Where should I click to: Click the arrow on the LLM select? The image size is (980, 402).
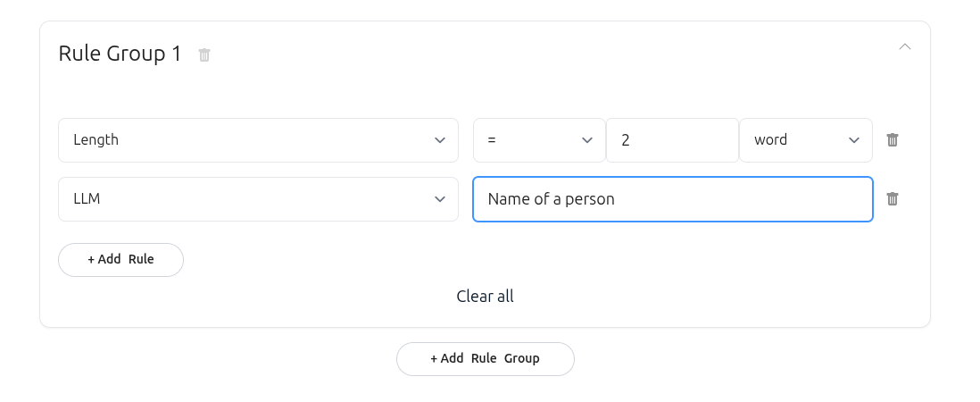[439, 199]
